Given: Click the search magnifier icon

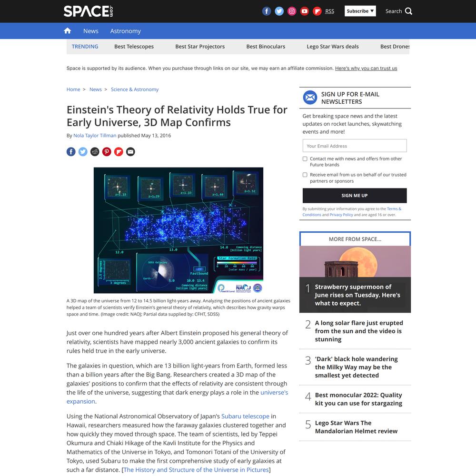Looking at the screenshot, I should click(408, 11).
